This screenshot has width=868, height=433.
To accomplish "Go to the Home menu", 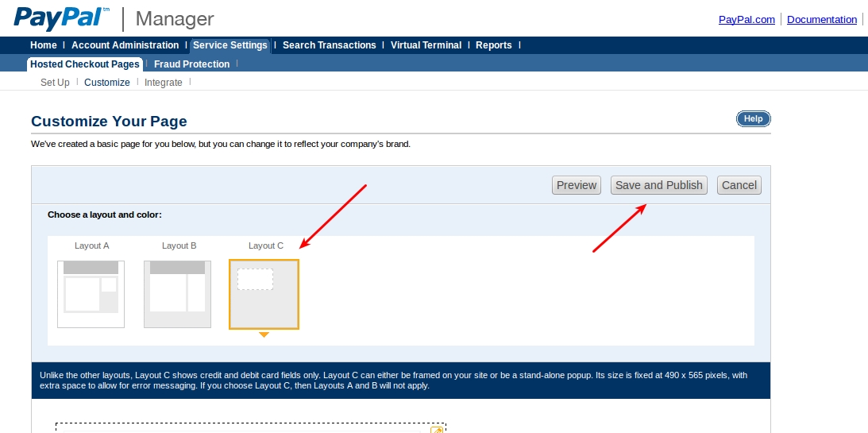I will coord(44,45).
